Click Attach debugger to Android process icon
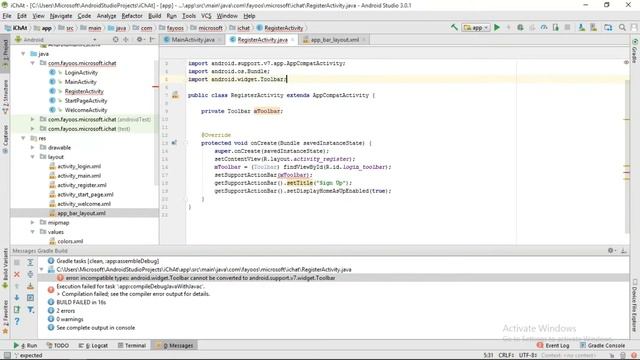 556,27
